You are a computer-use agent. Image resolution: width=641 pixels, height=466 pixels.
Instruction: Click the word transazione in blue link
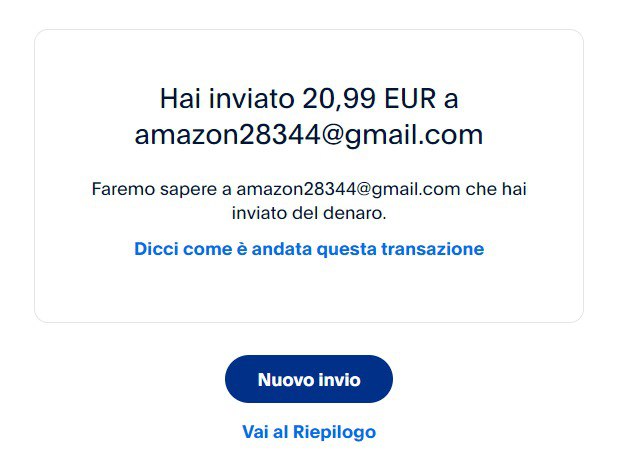(x=433, y=249)
